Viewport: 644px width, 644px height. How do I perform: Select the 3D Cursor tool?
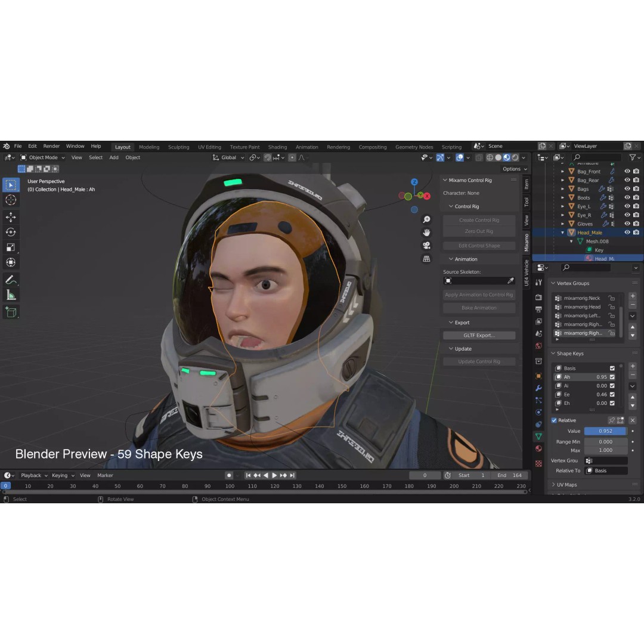(x=11, y=200)
